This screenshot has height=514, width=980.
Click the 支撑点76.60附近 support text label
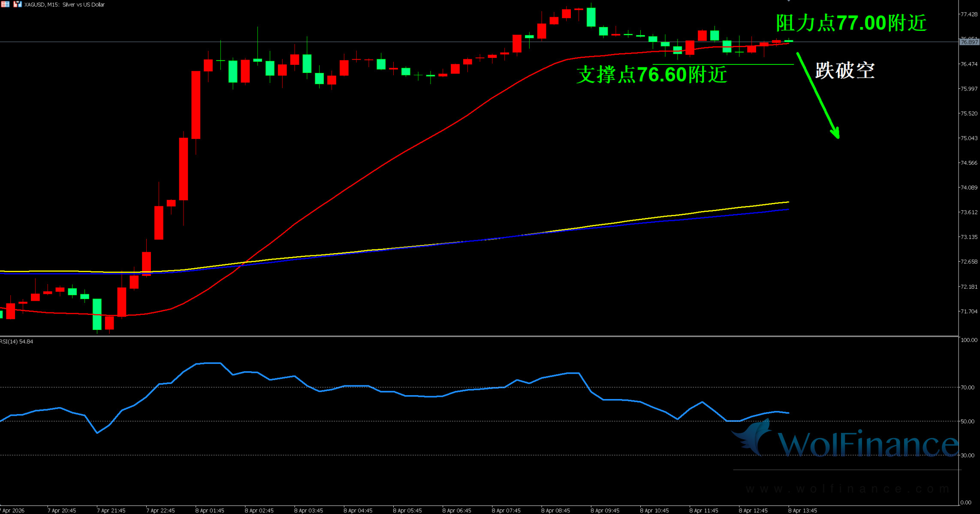point(651,75)
